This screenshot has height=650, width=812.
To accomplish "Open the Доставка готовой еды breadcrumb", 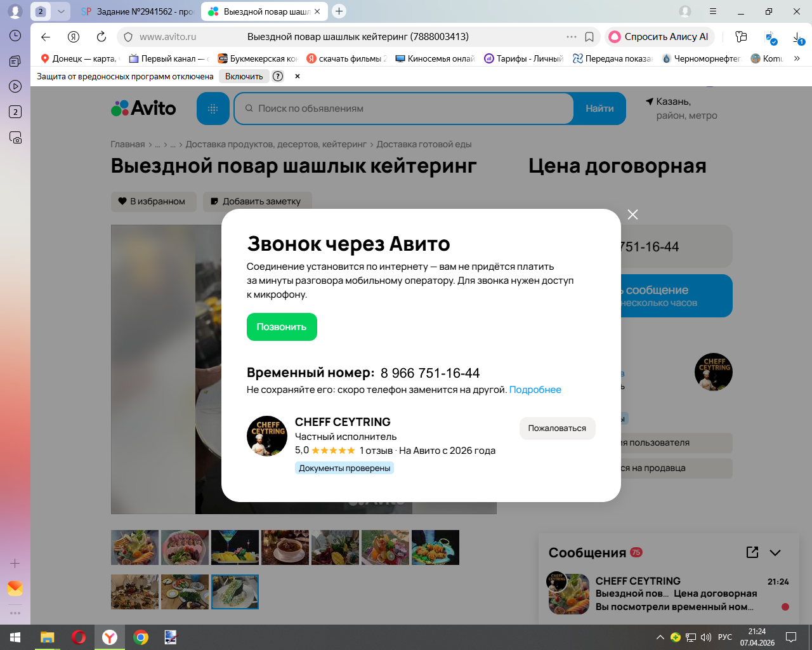I will [424, 144].
